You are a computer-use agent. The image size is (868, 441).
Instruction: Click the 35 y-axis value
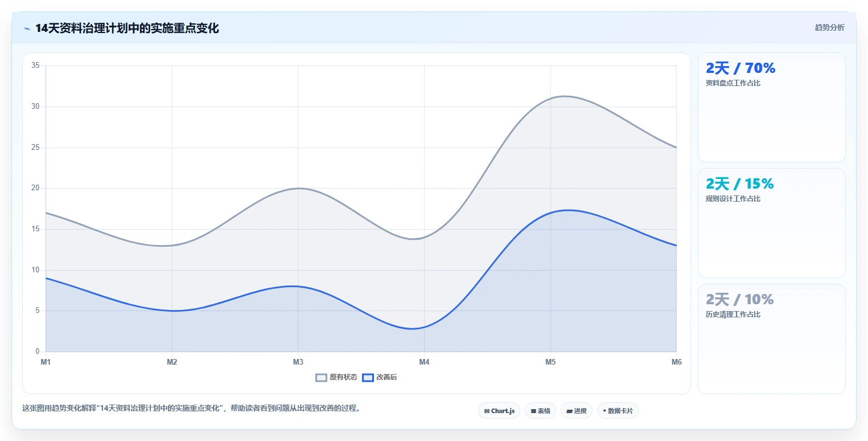coord(35,66)
